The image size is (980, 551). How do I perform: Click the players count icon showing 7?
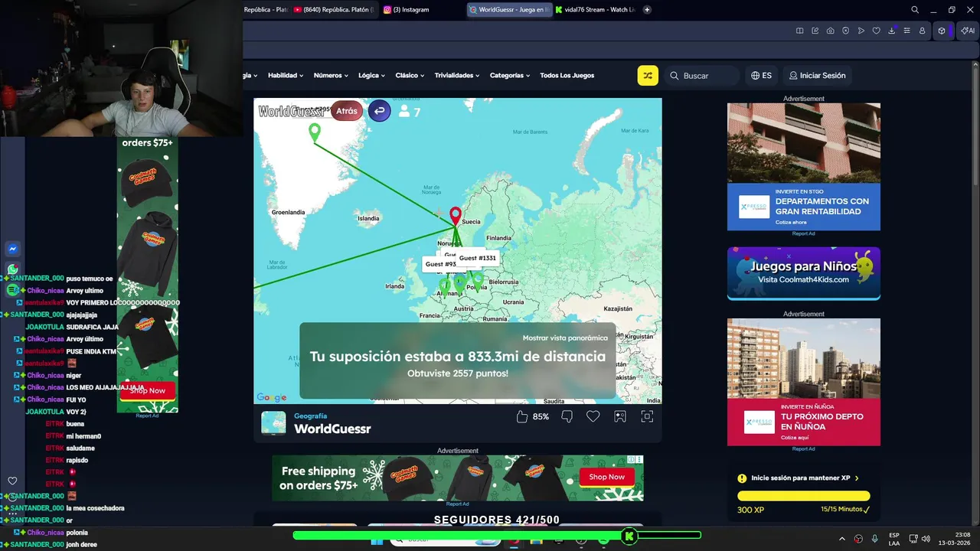click(403, 112)
